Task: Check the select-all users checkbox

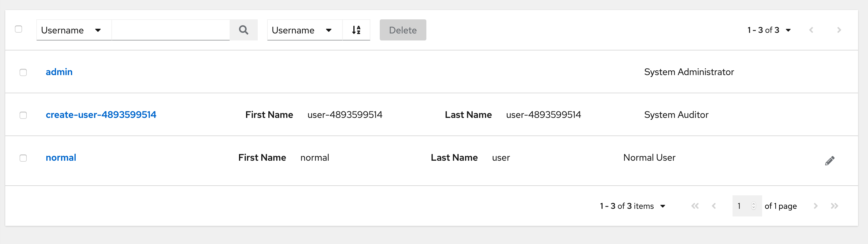Action: click(x=18, y=29)
